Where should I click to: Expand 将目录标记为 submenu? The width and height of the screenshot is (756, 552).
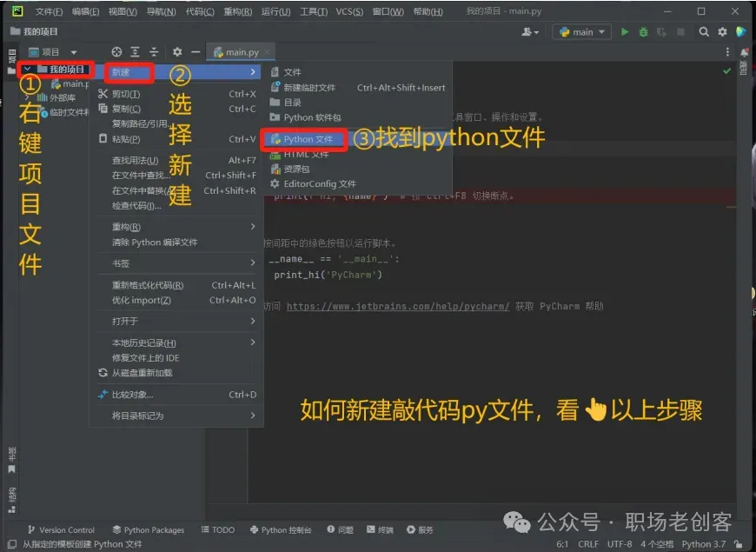click(x=176, y=416)
